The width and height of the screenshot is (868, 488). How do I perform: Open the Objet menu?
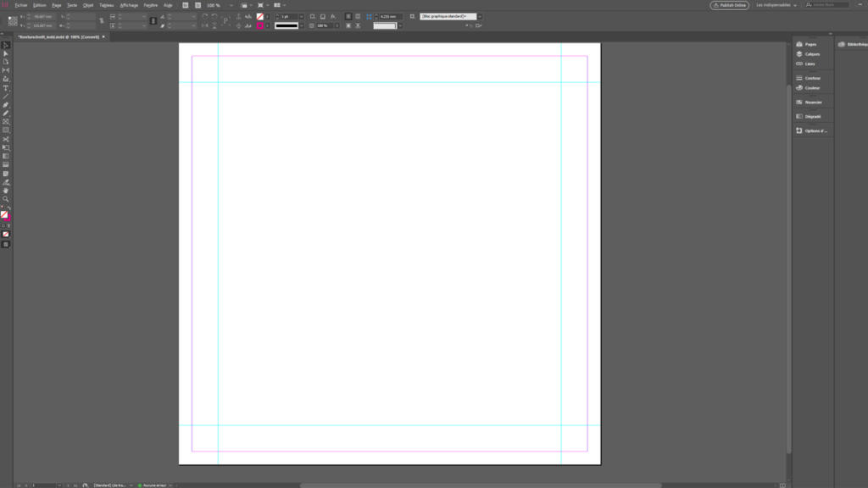[88, 5]
